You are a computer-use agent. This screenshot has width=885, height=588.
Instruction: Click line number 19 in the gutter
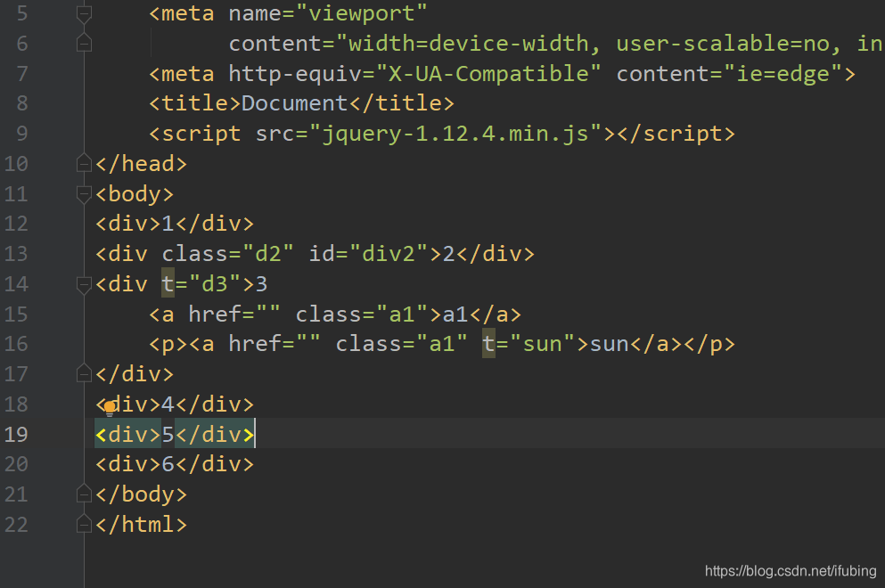coord(16,435)
